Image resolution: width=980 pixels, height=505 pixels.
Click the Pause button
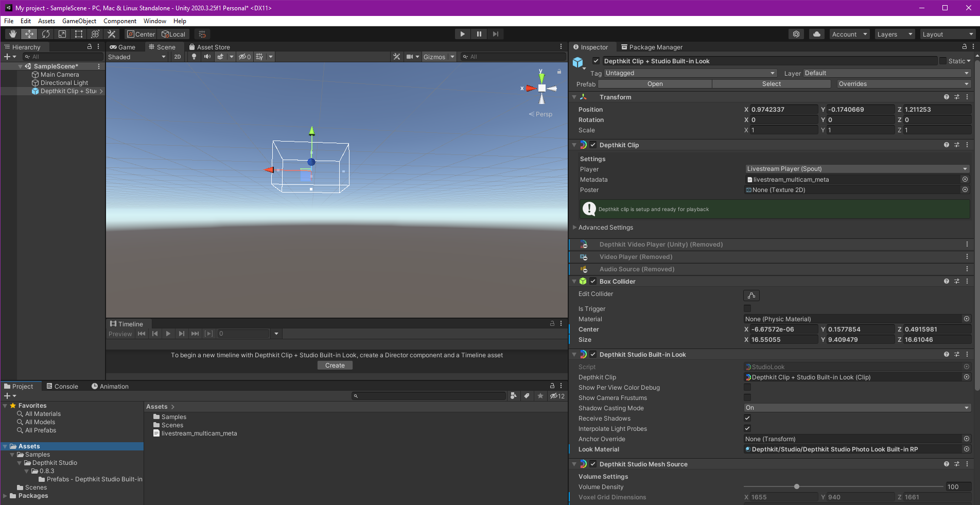pos(479,34)
